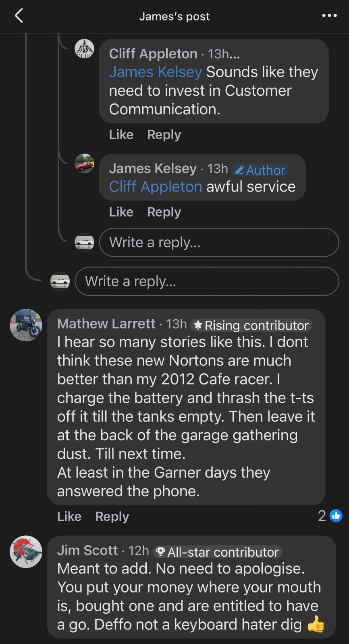This screenshot has height=644, width=349.
Task: Tap the back arrow icon
Action: (x=19, y=16)
